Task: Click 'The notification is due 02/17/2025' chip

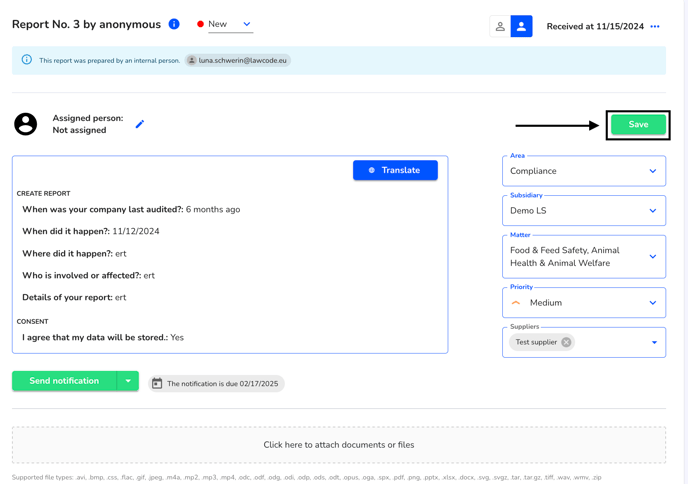Action: (x=217, y=384)
